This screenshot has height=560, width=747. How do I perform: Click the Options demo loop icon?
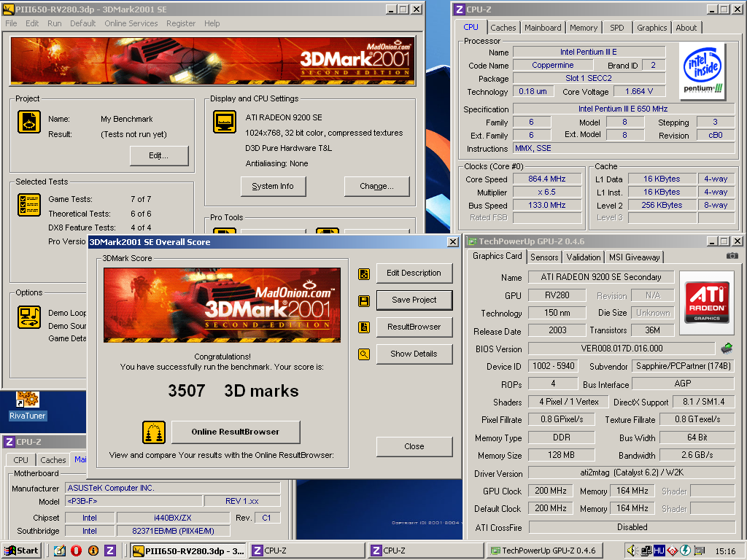pos(29,317)
